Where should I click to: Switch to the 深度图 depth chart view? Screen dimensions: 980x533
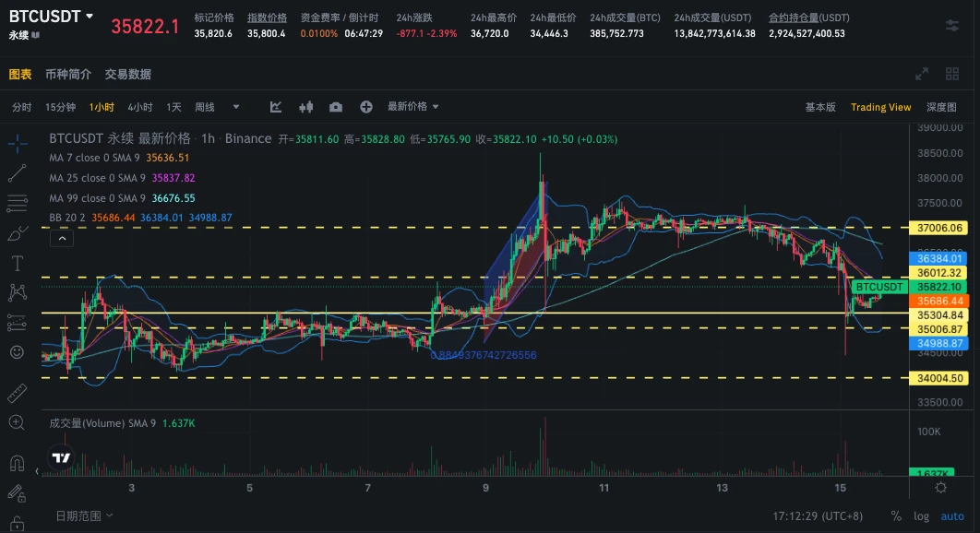click(x=941, y=107)
